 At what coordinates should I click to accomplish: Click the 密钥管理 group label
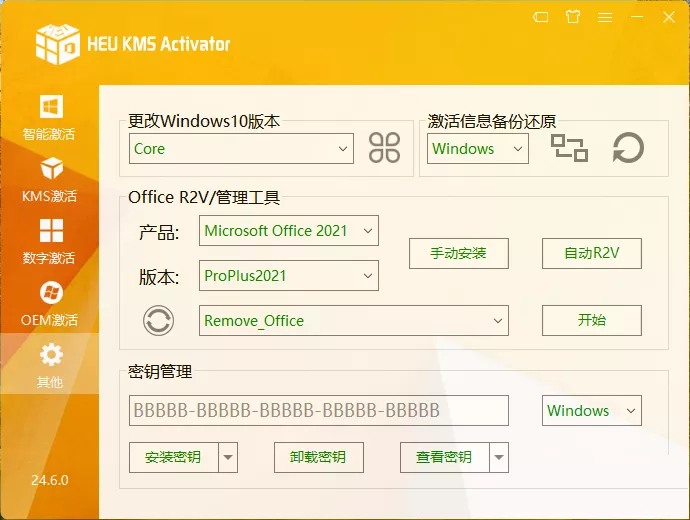160,372
